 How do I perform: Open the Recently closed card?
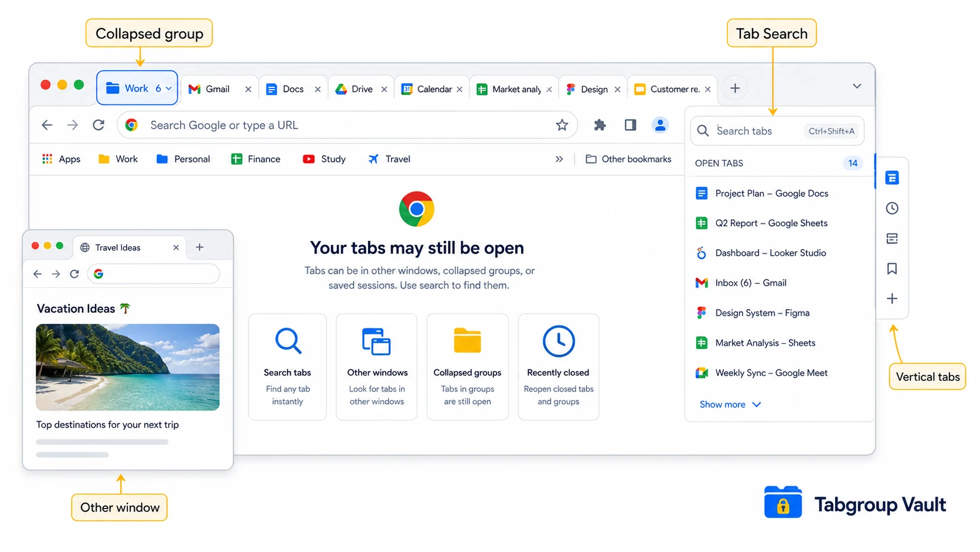559,367
